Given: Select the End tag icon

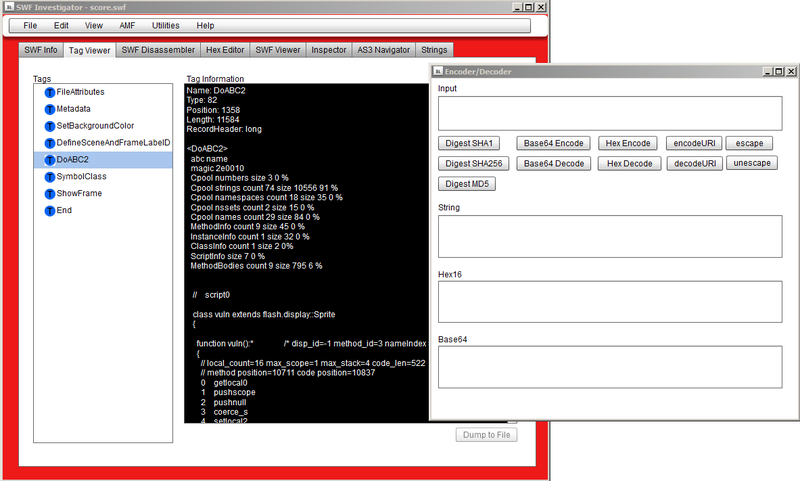Looking at the screenshot, I should pyautogui.click(x=49, y=211).
